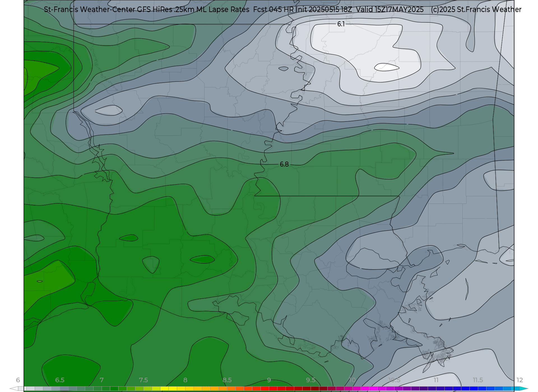Click 'Valid 15Z17MAY2025' in the title

click(x=390, y=10)
